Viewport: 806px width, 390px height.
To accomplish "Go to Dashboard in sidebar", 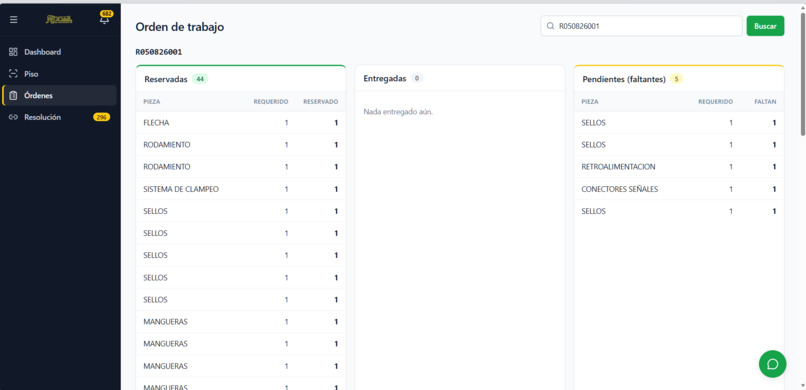I will (x=59, y=52).
